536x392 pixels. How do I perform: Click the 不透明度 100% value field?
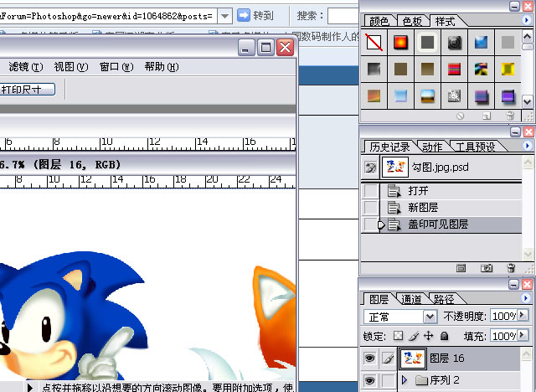(504, 316)
